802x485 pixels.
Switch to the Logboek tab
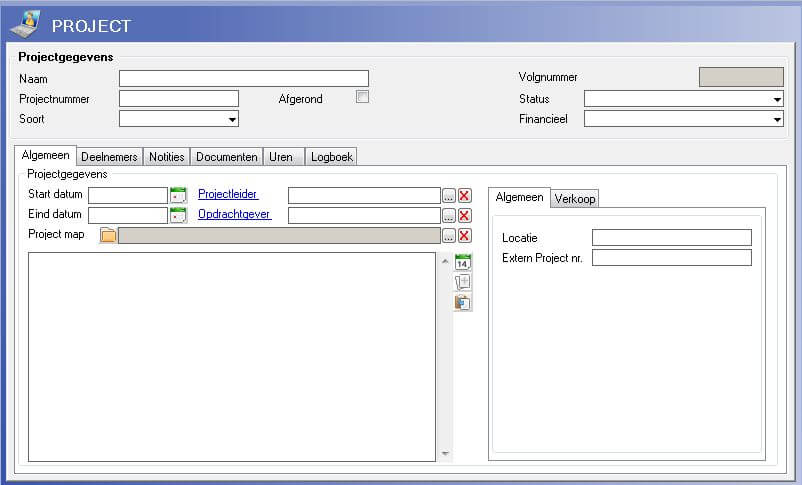point(331,157)
